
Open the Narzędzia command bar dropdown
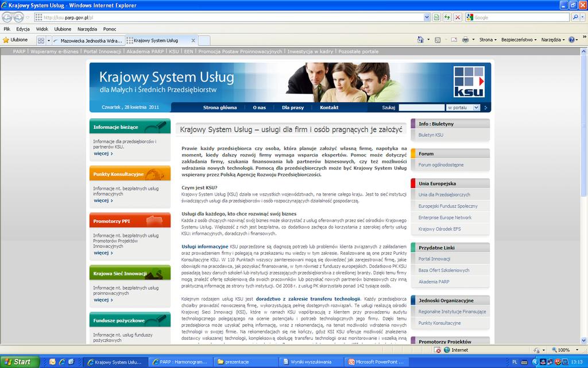coord(553,40)
